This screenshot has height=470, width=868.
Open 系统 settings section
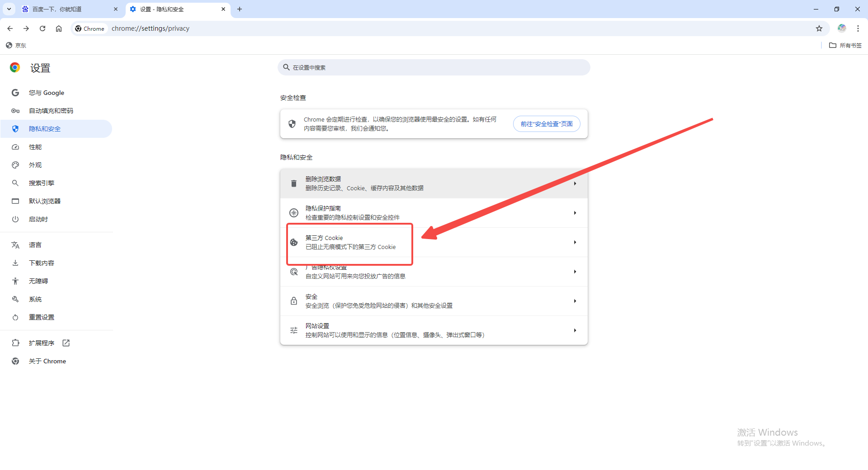(x=57, y=299)
